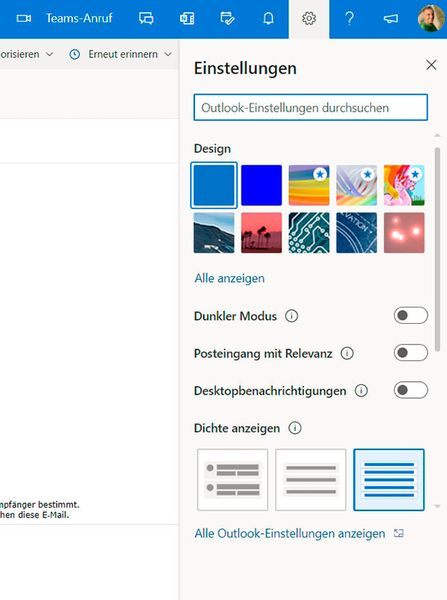Toggle Posteingang mit Relevanz switch
447x600 pixels.
point(411,352)
